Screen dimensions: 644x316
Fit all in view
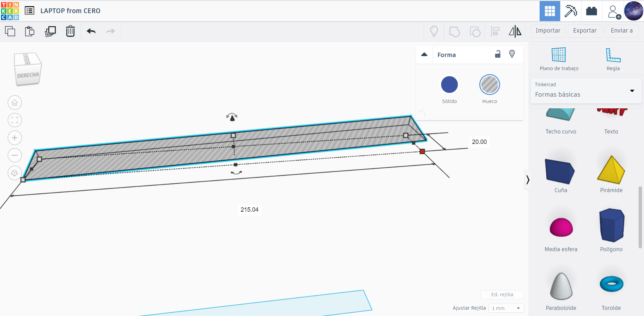[15, 120]
